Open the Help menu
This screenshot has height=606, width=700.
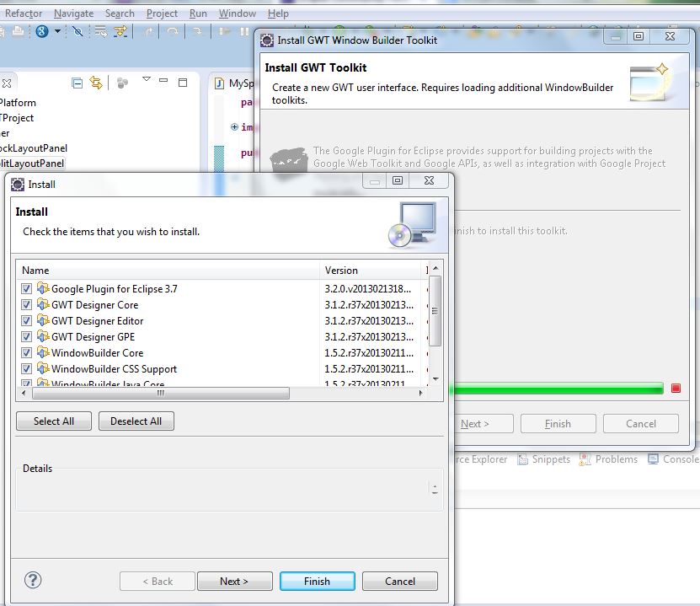click(278, 13)
